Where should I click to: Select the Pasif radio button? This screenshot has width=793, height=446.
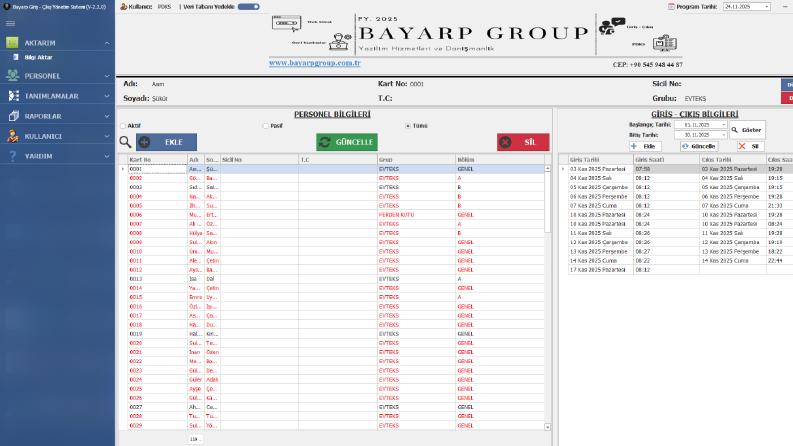click(266, 126)
